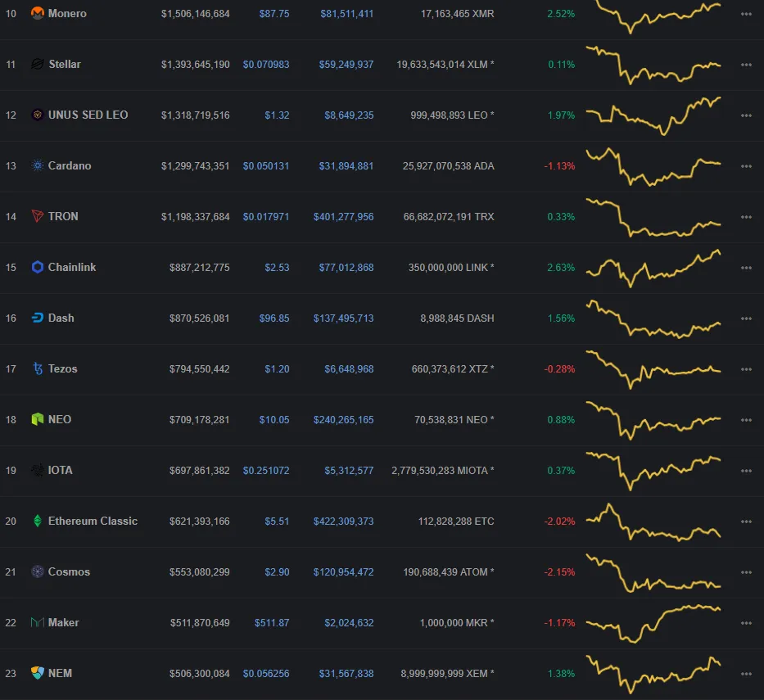Open the more-options dots for Dash row
764x700 pixels.
pyautogui.click(x=746, y=318)
